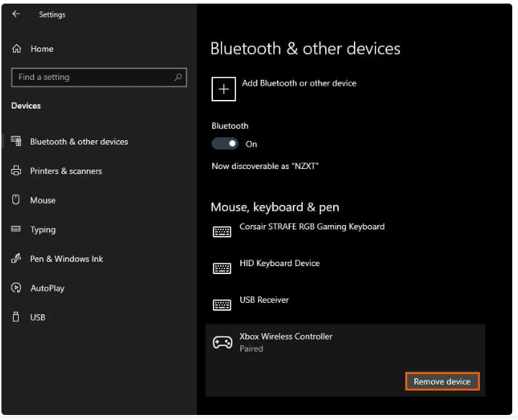Go to Settings Home
Viewport: 518px width, 420px height.
(x=42, y=49)
